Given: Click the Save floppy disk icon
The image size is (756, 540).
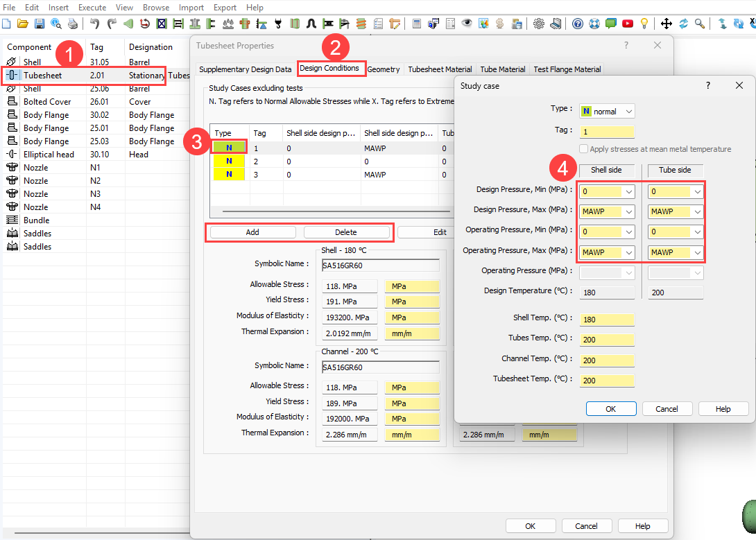Looking at the screenshot, I should point(40,24).
